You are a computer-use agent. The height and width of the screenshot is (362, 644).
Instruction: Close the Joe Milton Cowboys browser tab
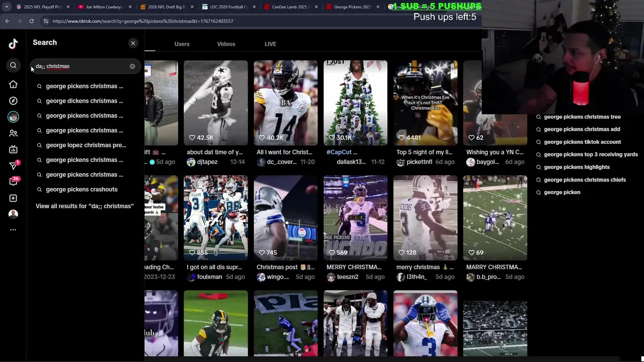[130, 7]
